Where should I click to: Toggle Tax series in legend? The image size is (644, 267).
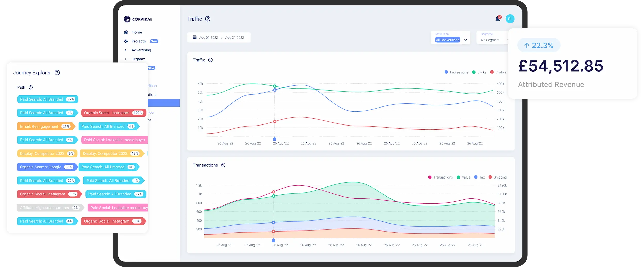point(479,177)
